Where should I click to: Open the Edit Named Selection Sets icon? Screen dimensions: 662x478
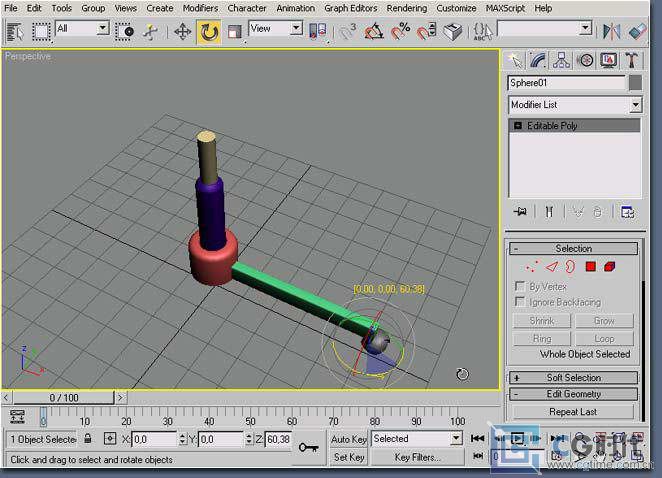483,32
